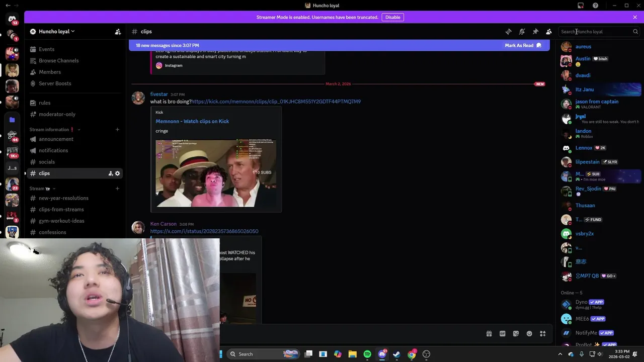Select the Dyno bot
The image size is (644, 362).
click(600, 304)
